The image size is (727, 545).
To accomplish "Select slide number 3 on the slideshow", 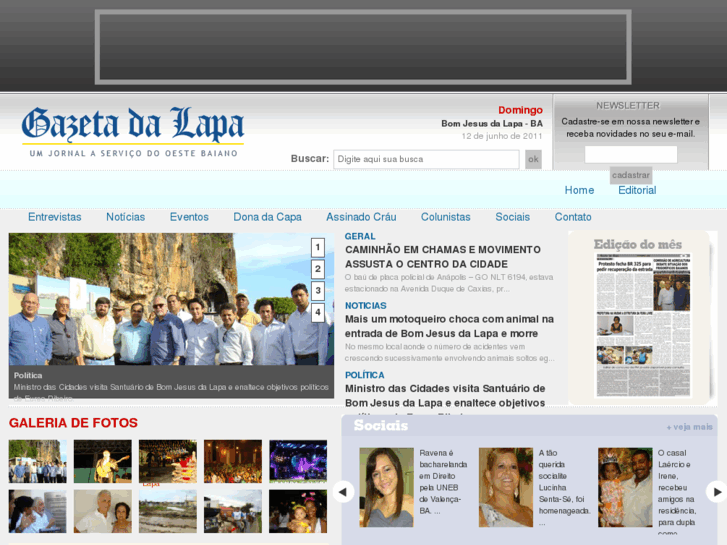I will coord(318,291).
